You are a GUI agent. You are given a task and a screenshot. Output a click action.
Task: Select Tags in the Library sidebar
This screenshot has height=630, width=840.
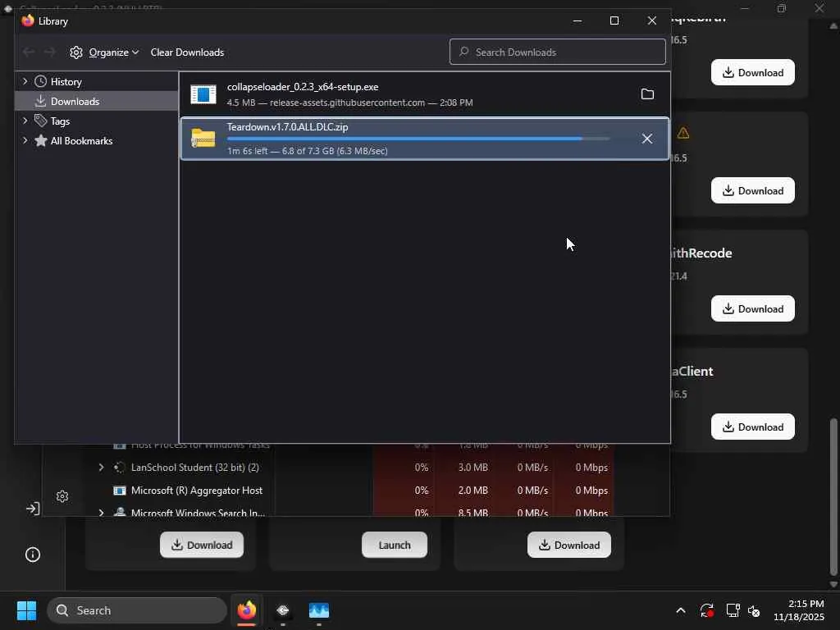[60, 121]
